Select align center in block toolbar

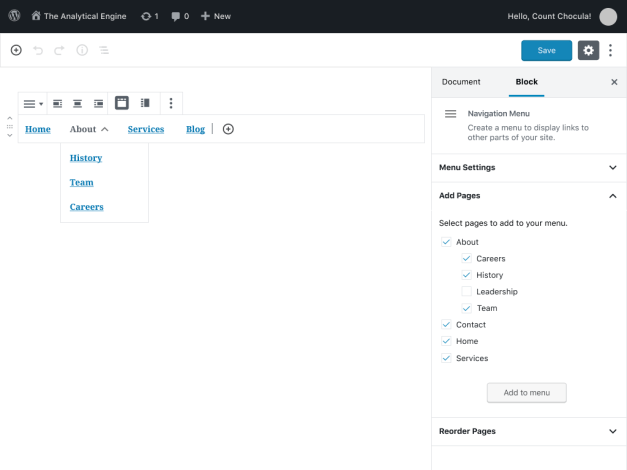77,103
